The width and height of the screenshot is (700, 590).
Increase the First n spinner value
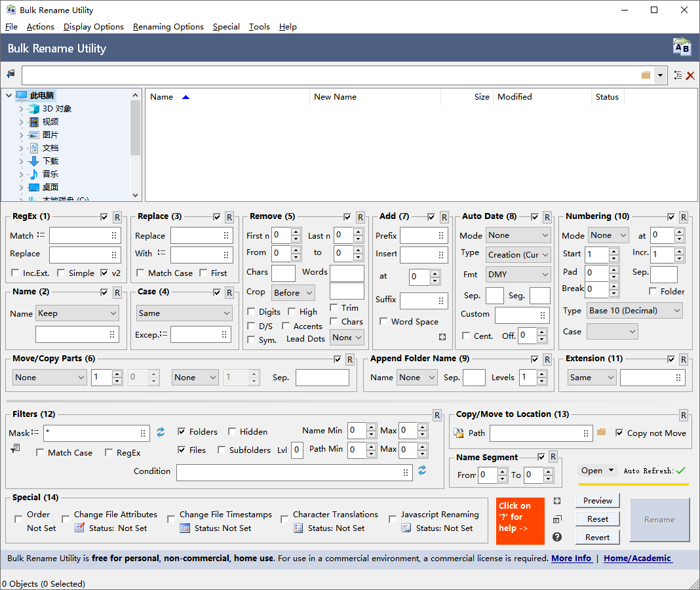(296, 231)
